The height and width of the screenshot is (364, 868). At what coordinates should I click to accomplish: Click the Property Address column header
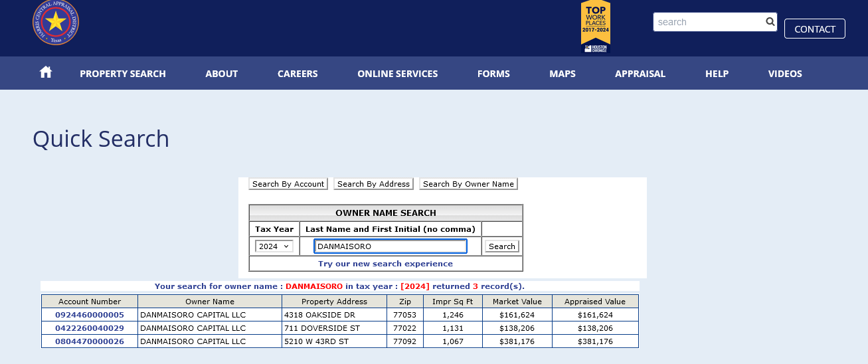pos(334,302)
